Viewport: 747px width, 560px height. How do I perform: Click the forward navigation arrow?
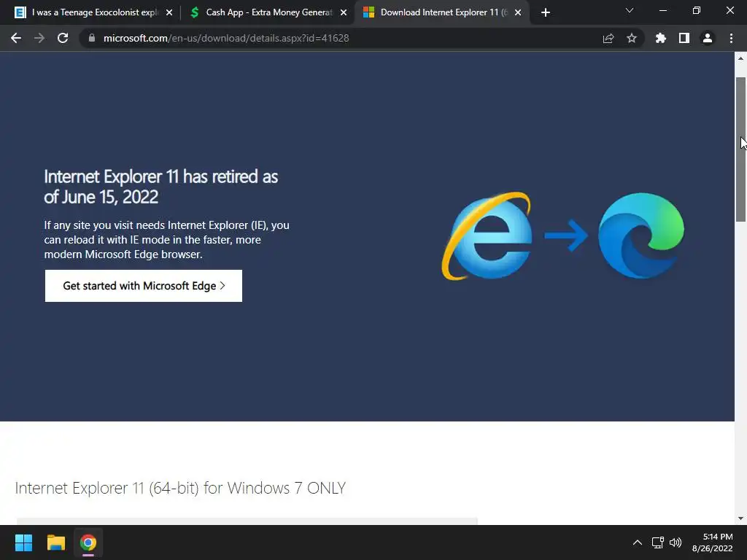tap(39, 38)
